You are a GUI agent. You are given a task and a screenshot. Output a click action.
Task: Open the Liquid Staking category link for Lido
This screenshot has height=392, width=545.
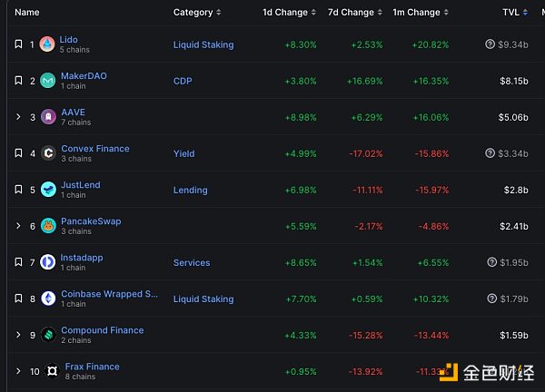(x=203, y=44)
